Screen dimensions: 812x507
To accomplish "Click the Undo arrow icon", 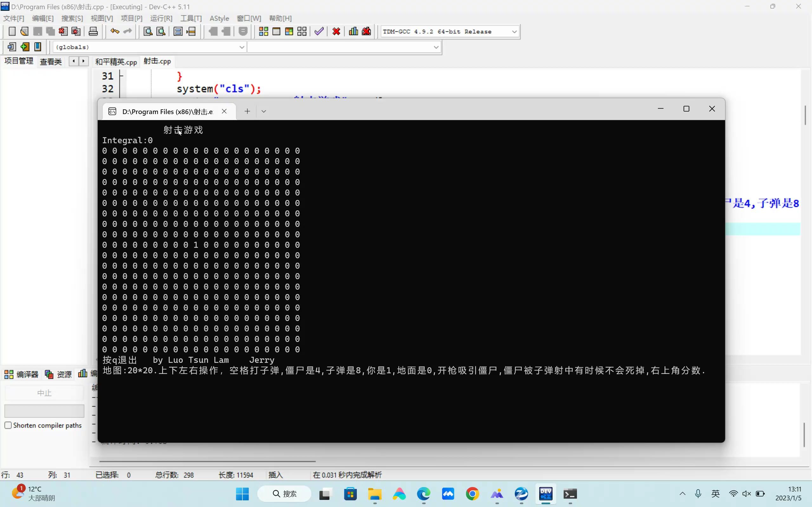I will coord(115,31).
